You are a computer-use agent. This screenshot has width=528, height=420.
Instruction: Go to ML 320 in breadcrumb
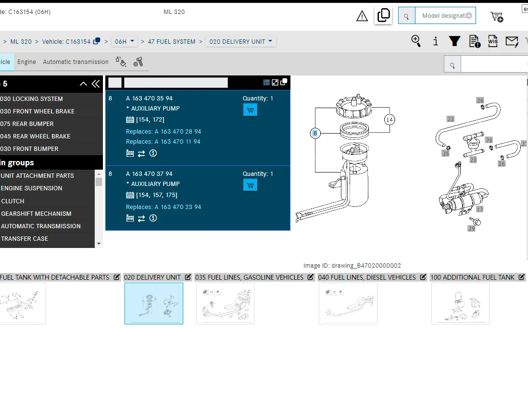[21, 42]
